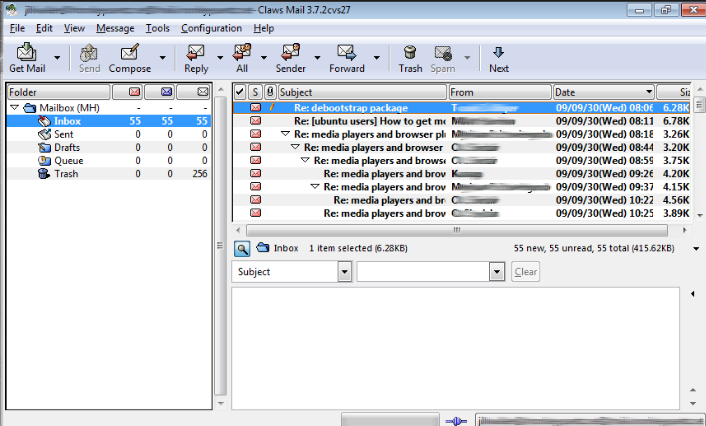Open the Edit menu

click(x=44, y=28)
